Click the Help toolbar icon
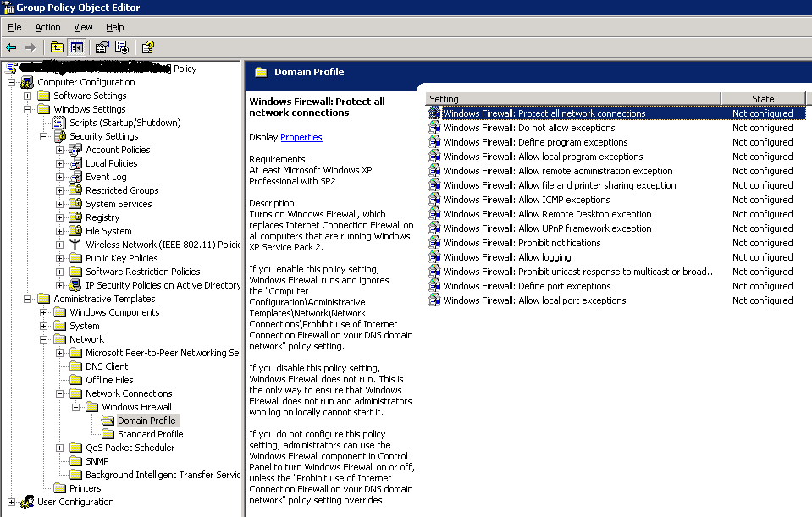 click(x=148, y=47)
